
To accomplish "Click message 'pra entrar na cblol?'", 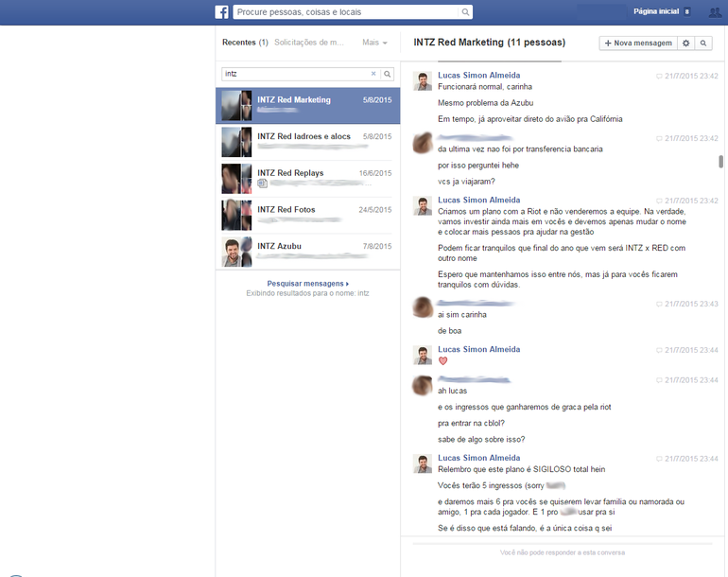I will point(471,423).
